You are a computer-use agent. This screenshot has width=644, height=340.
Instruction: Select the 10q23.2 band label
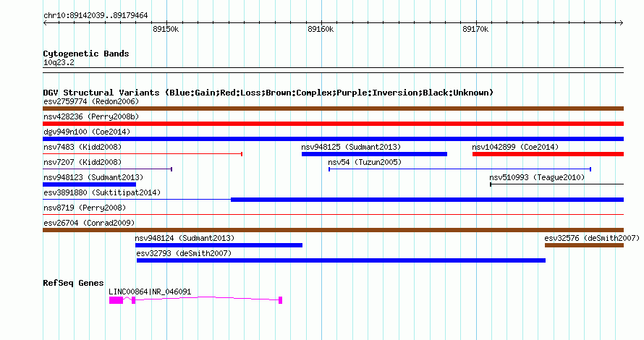[59, 63]
